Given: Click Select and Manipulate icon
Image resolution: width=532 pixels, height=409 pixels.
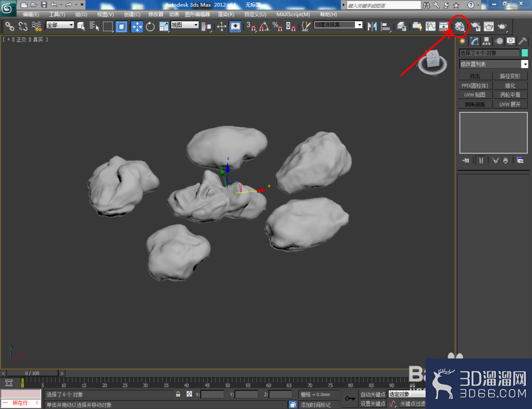Looking at the screenshot, I should coord(221,26).
